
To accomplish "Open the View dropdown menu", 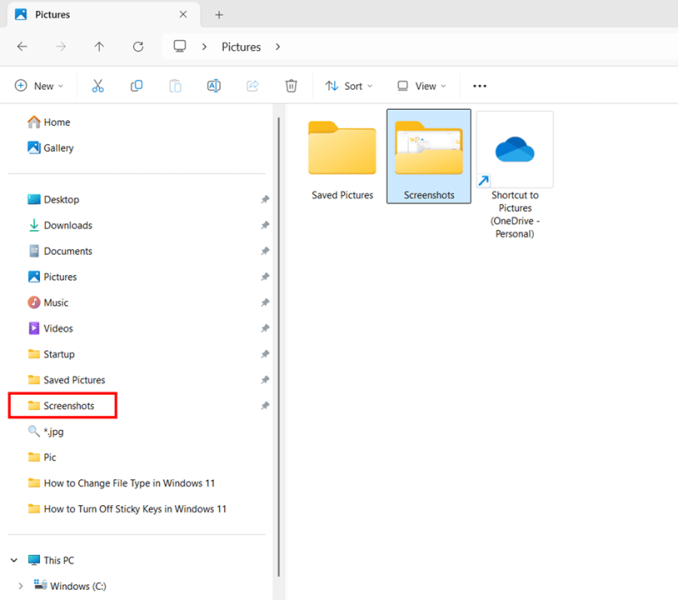I will click(421, 86).
